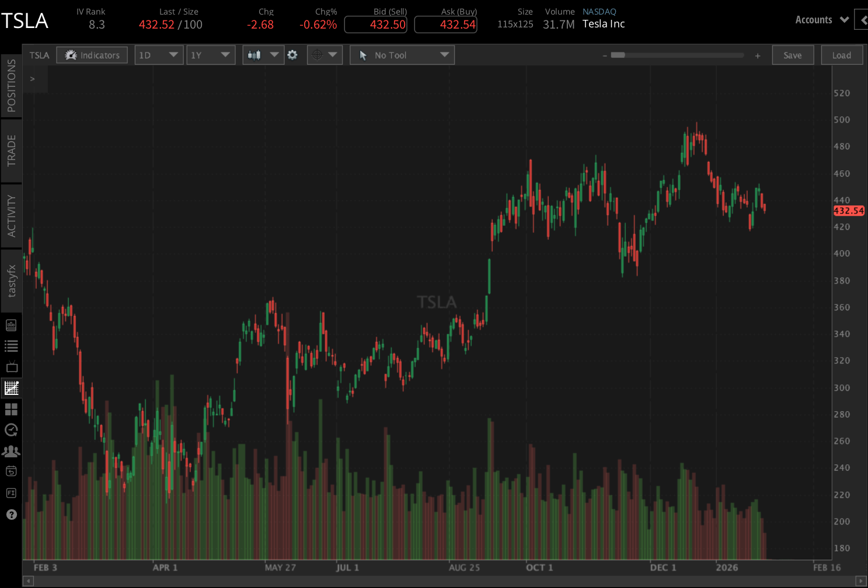Open the Indicators panel
The height and width of the screenshot is (588, 868).
[92, 55]
